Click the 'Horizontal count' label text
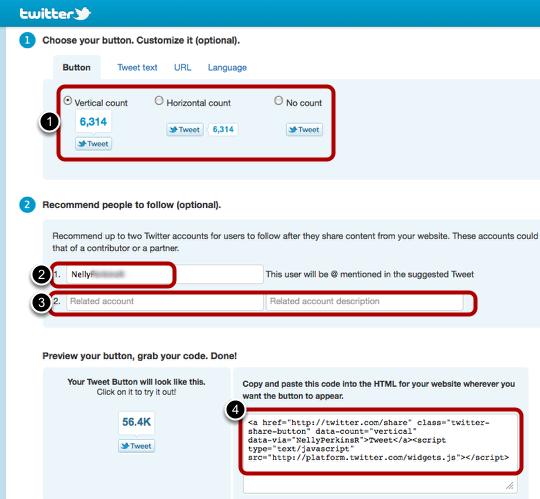 click(x=198, y=103)
